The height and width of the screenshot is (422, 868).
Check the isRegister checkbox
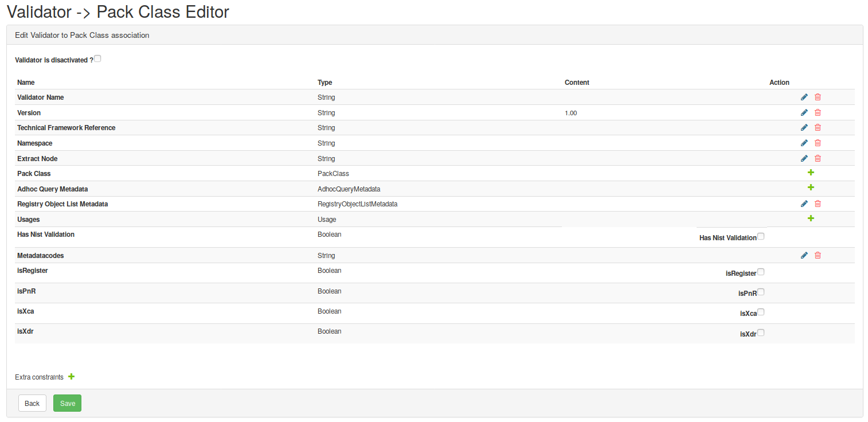(x=761, y=272)
